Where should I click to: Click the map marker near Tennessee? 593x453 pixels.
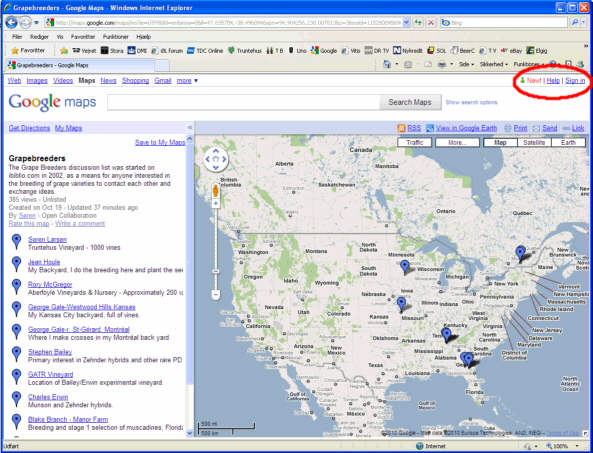tap(447, 335)
